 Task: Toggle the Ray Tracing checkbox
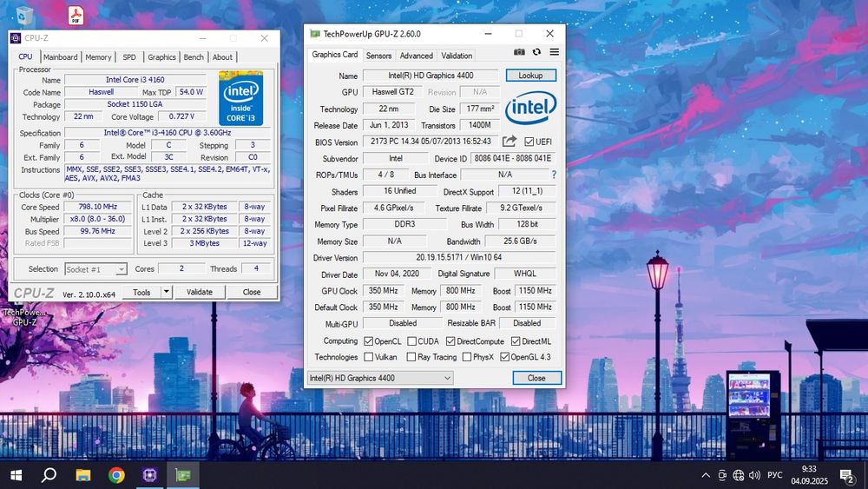pos(411,357)
